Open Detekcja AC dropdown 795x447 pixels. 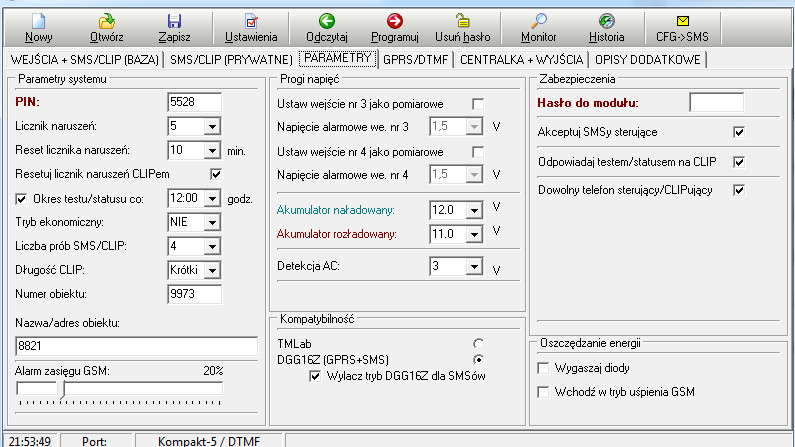(474, 267)
